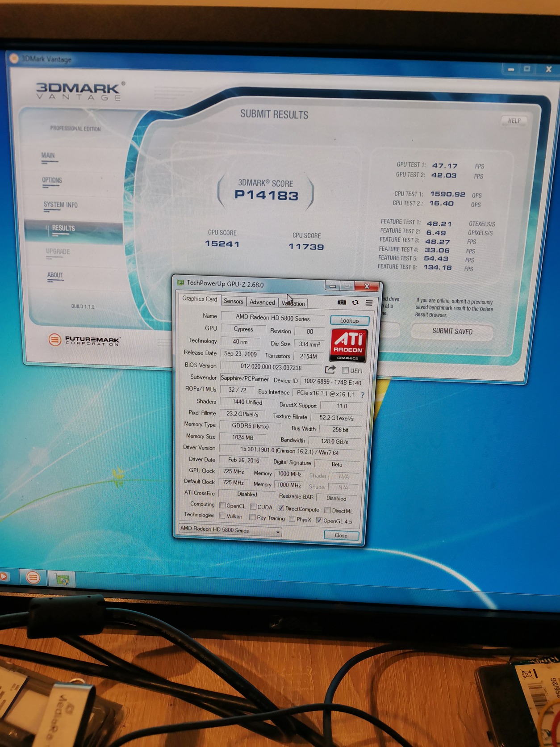This screenshot has width=560, height=747.
Task: Click the GPU-Z title bar icon
Action: [x=180, y=282]
